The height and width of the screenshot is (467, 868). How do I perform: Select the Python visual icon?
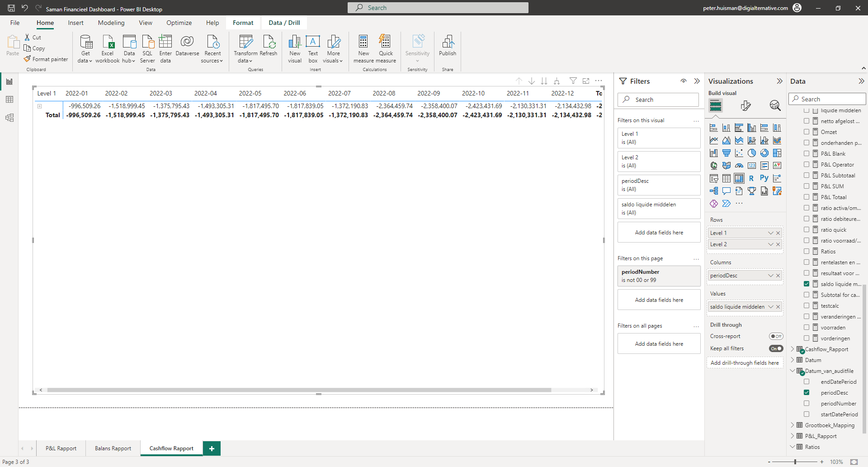(x=764, y=178)
